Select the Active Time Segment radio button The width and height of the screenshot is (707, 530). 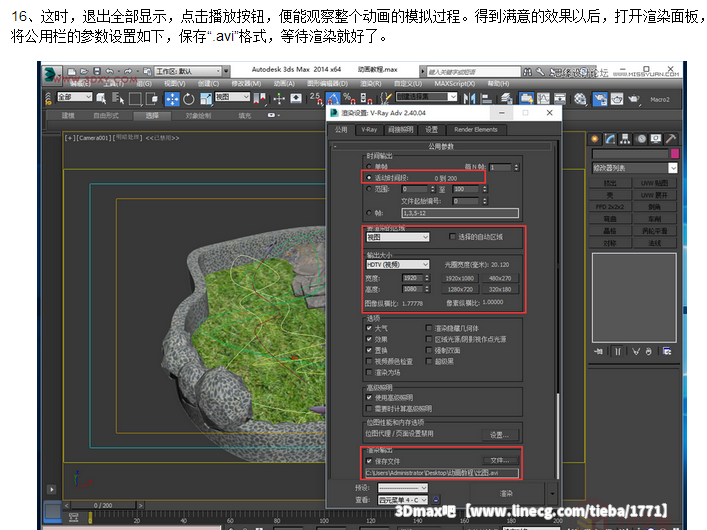(369, 178)
